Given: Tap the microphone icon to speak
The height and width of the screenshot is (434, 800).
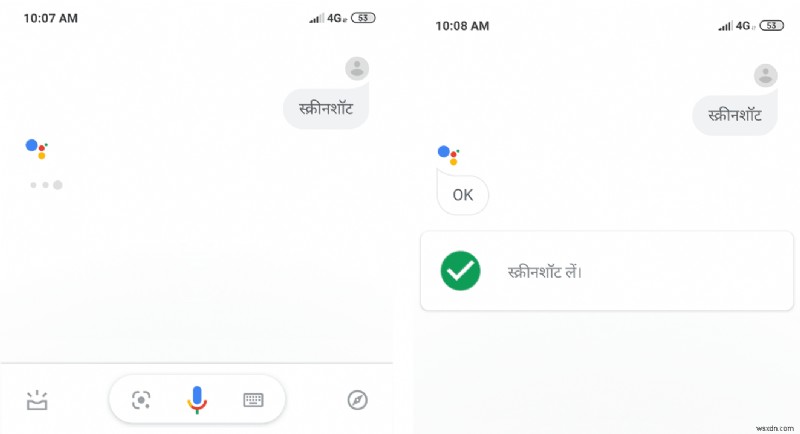Looking at the screenshot, I should pyautogui.click(x=197, y=399).
